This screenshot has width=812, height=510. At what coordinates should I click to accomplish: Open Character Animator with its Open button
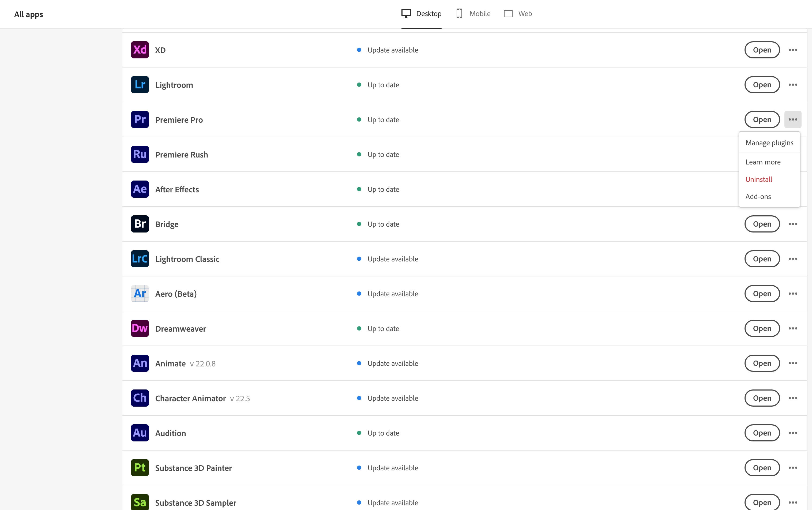pos(762,398)
